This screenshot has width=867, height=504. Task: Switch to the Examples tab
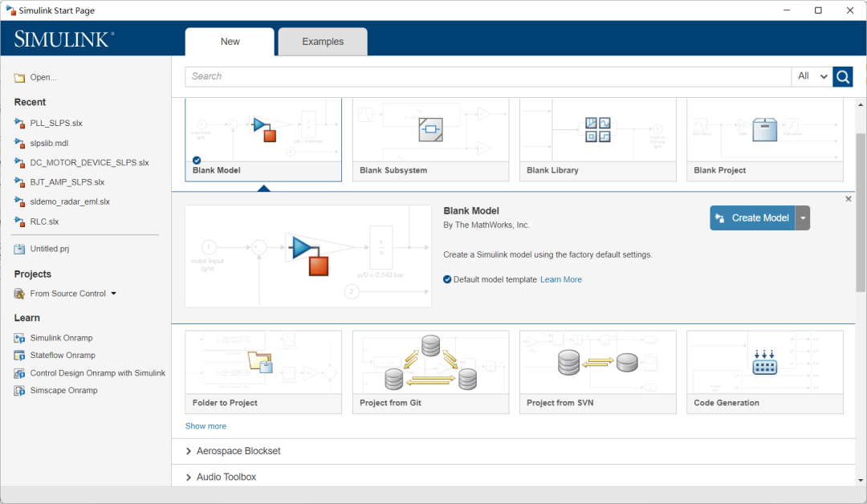[x=323, y=42]
